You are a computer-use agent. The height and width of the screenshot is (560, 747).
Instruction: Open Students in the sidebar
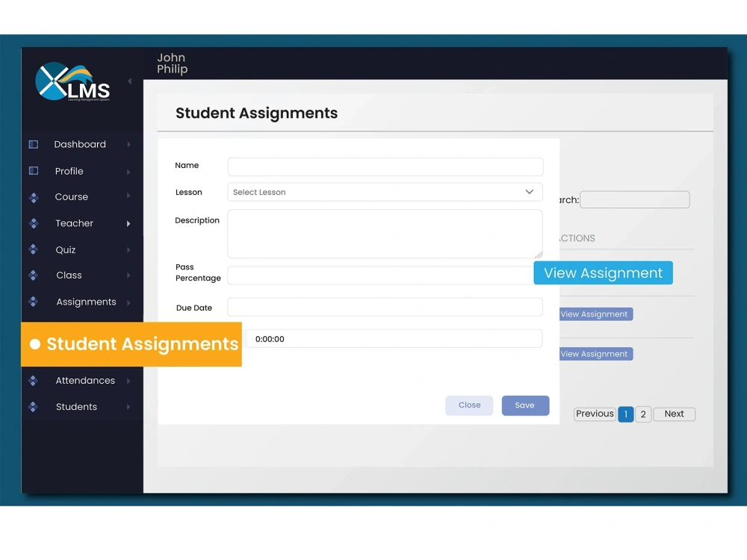(76, 407)
